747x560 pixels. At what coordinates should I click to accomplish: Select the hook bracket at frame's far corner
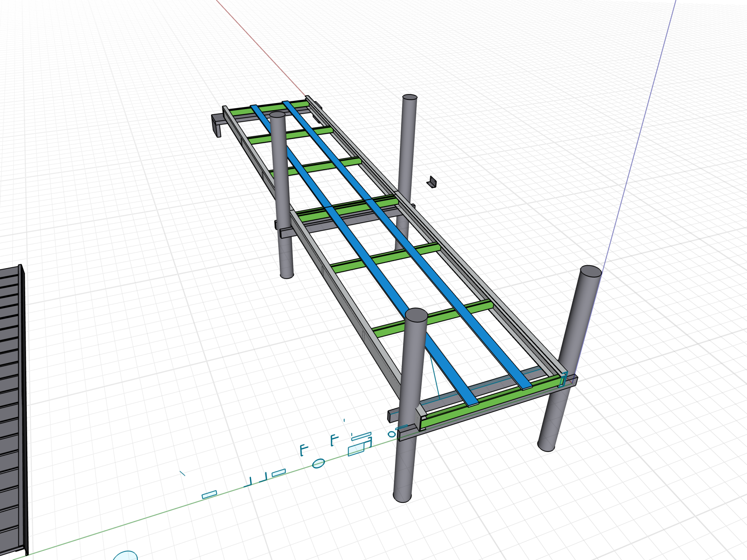tap(216, 125)
